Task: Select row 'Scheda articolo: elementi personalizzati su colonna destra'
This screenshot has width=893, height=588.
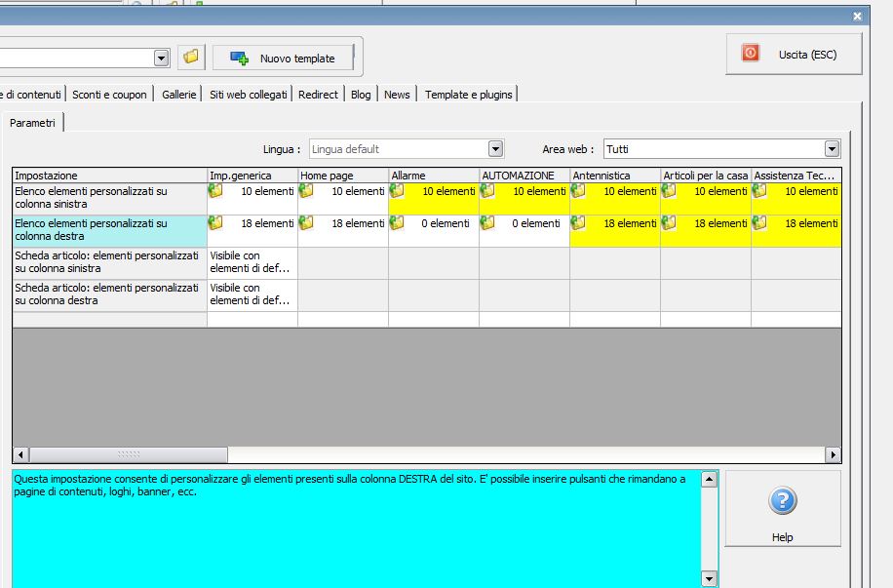Action: tap(110, 294)
